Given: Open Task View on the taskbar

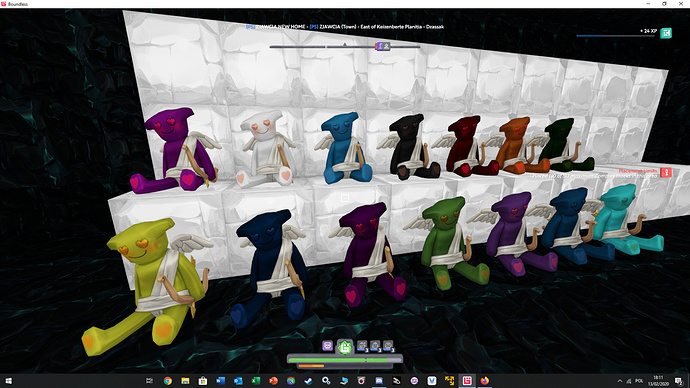Looking at the screenshot, I should pyautogui.click(x=149, y=381).
